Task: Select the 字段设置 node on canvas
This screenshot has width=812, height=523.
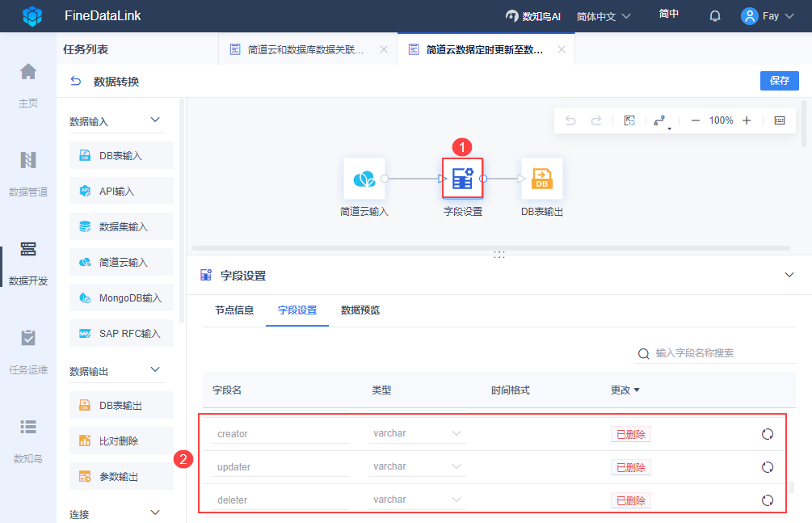Action: tap(462, 179)
